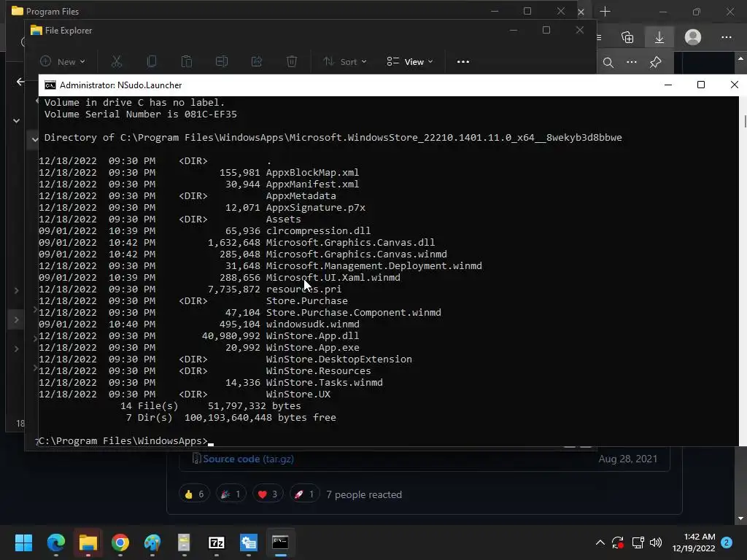Open the See more ellipsis in File Explorer

point(463,62)
